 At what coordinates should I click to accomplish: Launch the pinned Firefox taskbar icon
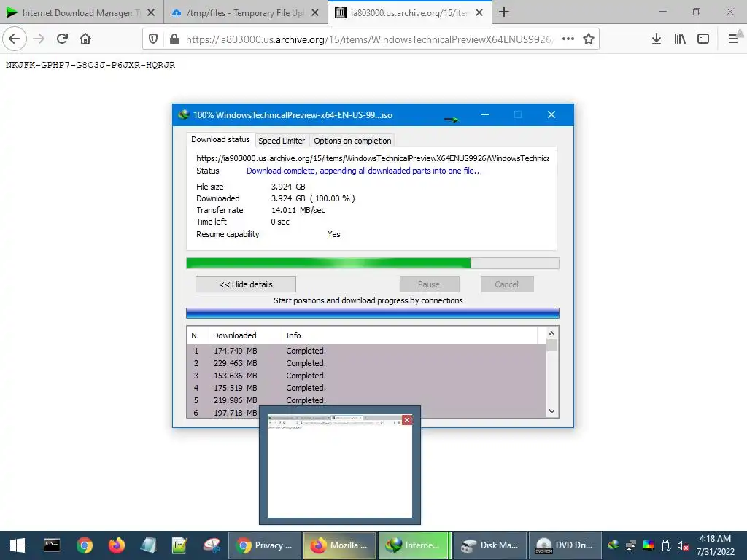click(x=116, y=545)
